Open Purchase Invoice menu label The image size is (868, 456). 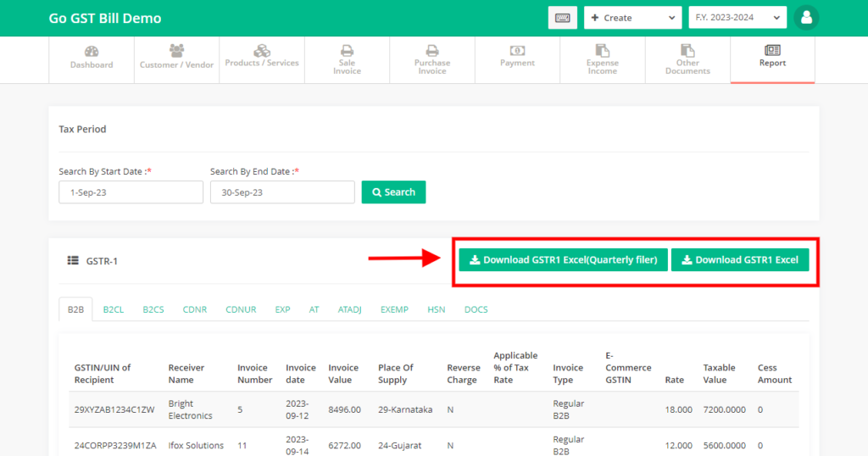(x=432, y=67)
